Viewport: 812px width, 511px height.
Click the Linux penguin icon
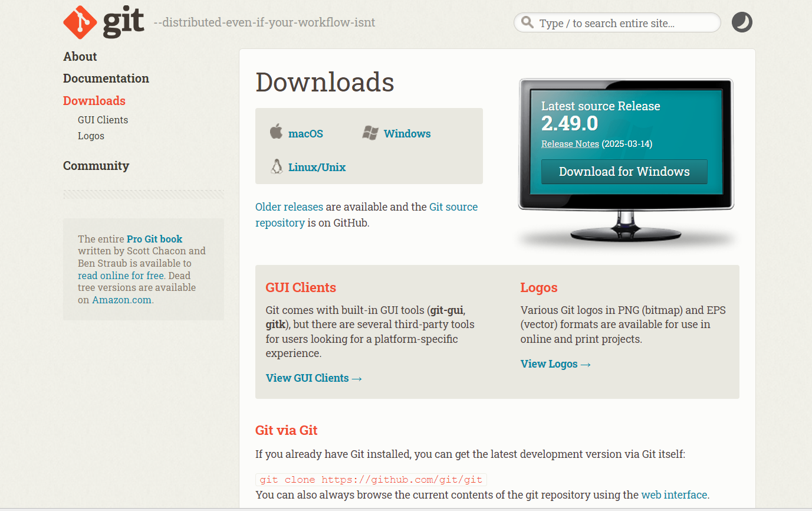click(x=277, y=166)
